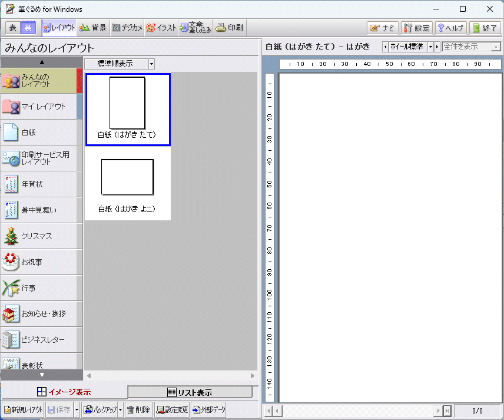Open the ホイール標準 dropdown
The width and height of the screenshot is (504, 420).
tap(430, 47)
